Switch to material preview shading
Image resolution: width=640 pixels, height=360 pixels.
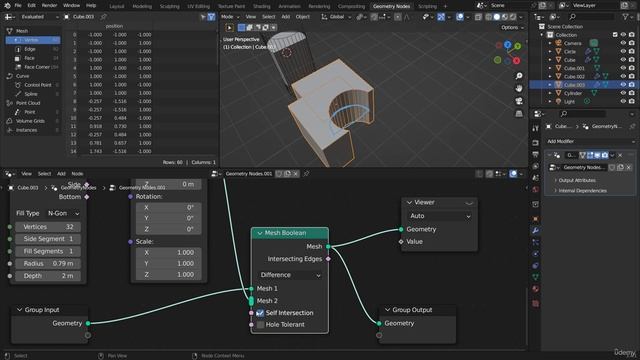(505, 17)
